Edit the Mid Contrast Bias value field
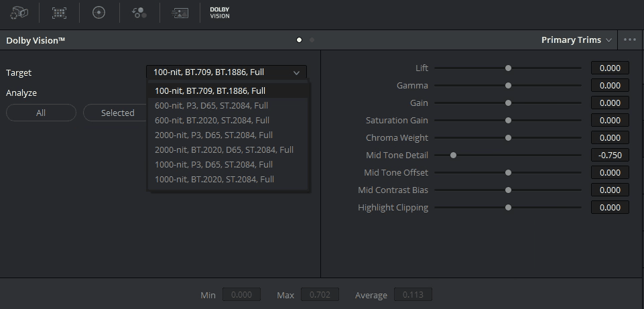The image size is (644, 309). (x=610, y=190)
